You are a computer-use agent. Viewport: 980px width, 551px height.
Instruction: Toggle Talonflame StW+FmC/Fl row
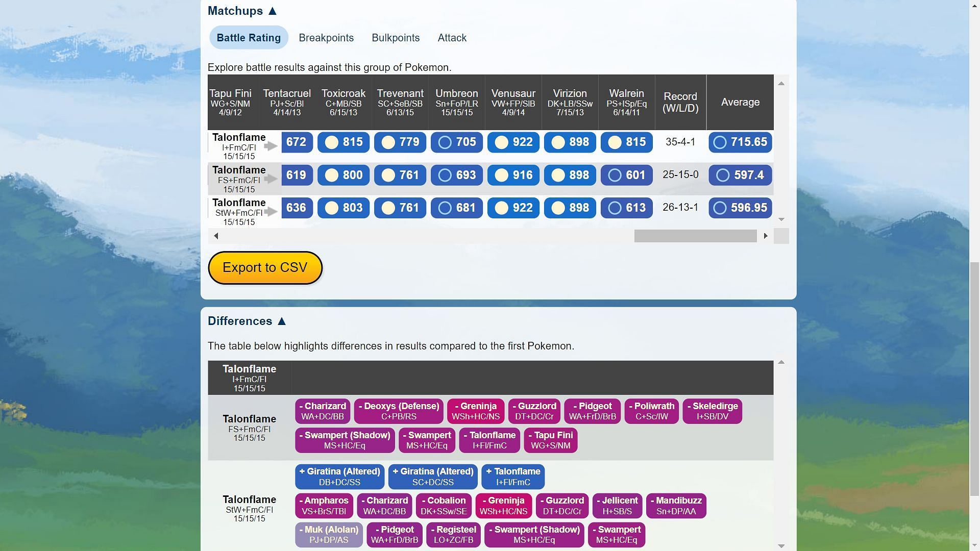(270, 212)
